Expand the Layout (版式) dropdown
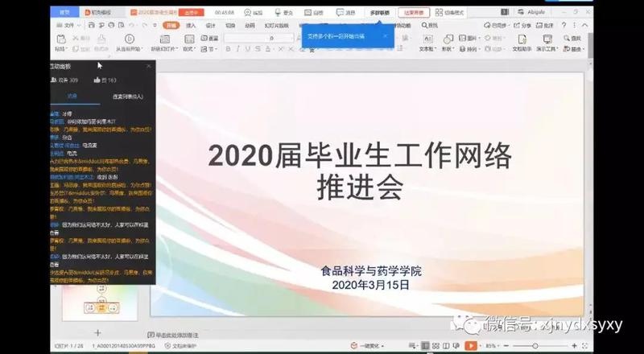The image size is (644, 354). (x=191, y=49)
